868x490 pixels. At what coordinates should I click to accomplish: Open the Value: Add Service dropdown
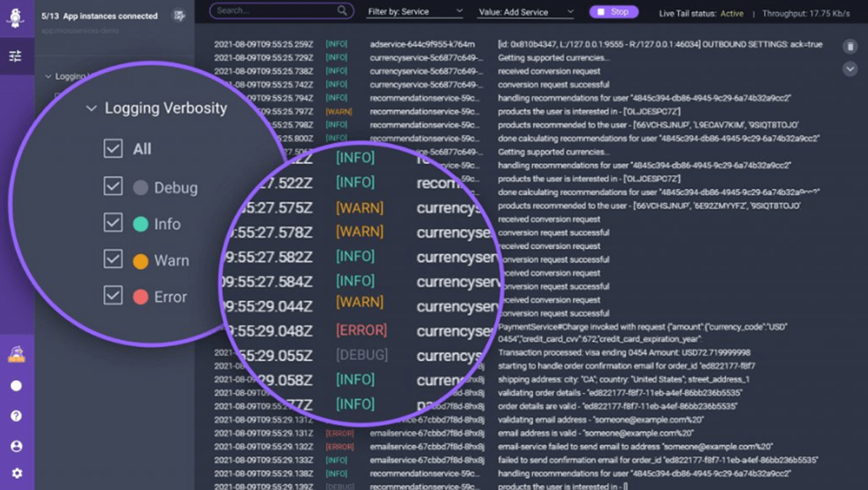pyautogui.click(x=526, y=12)
